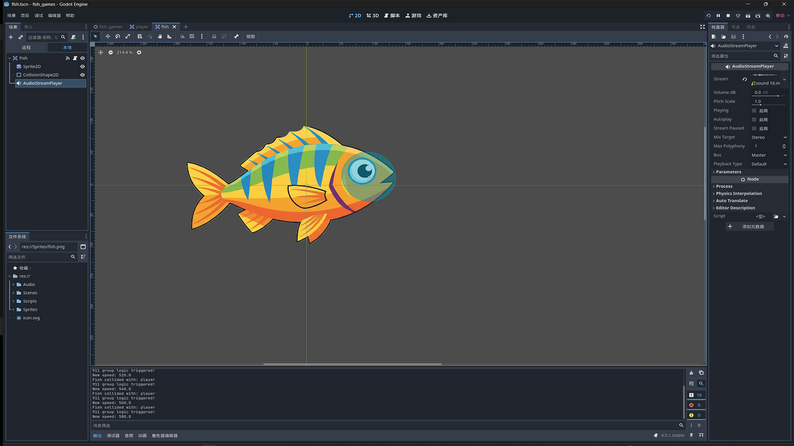Viewport: 794px width, 446px height.
Task: Select the Select Mode arrow tool
Action: coord(95,36)
